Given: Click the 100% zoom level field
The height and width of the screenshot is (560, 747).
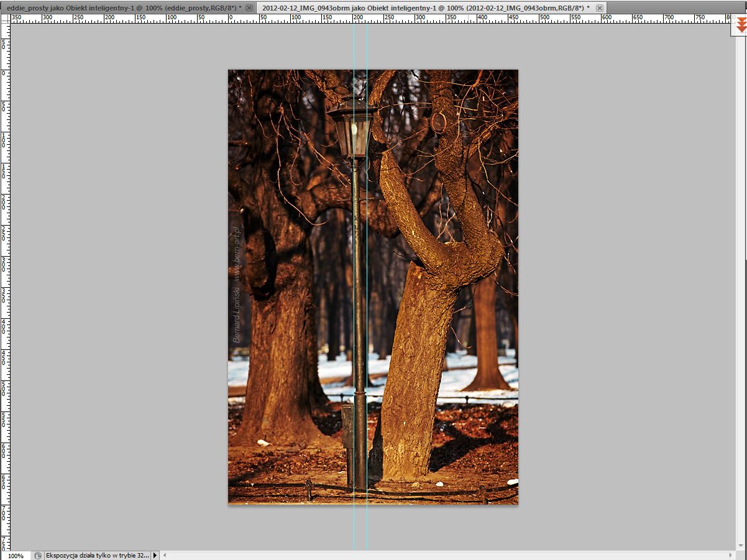Looking at the screenshot, I should pyautogui.click(x=16, y=556).
